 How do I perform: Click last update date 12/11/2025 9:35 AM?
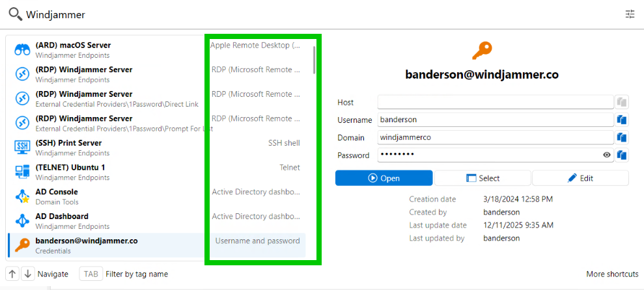point(518,225)
